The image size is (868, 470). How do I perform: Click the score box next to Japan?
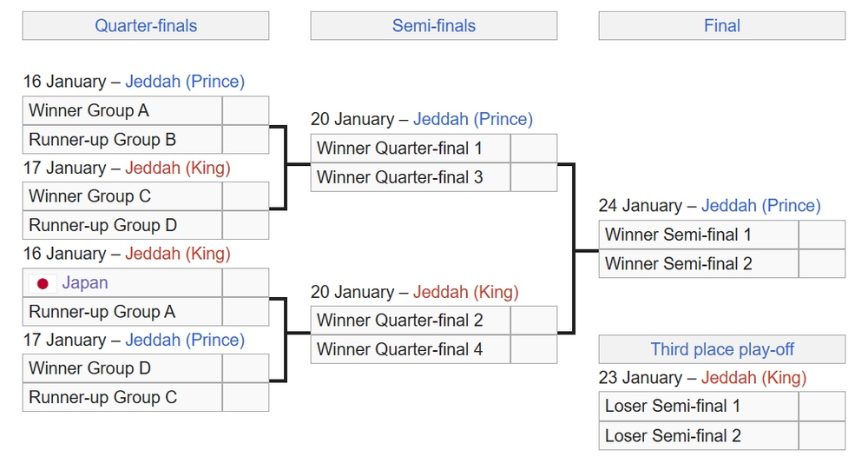pos(246,283)
